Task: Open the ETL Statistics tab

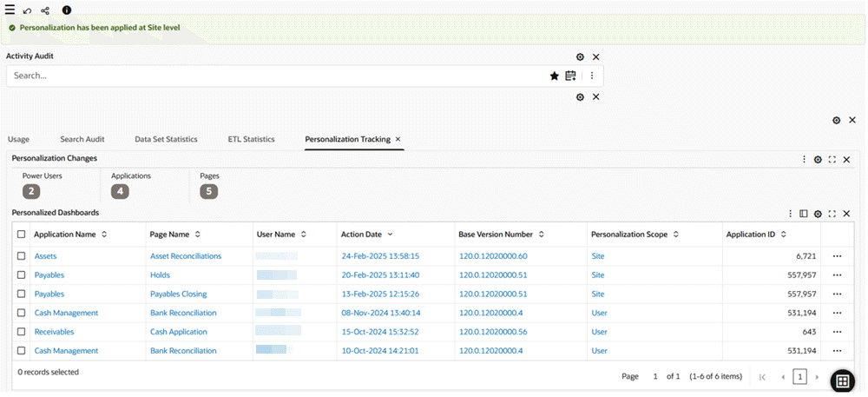Action: (252, 140)
